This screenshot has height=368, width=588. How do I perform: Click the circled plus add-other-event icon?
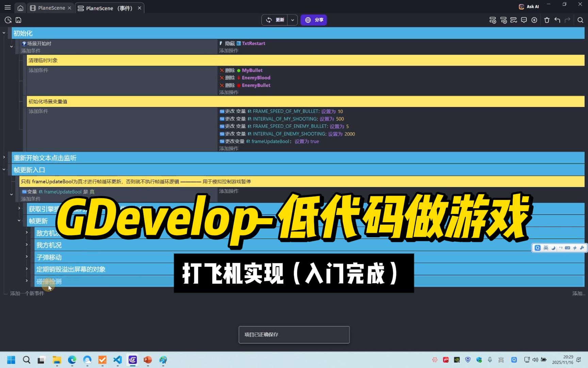[x=535, y=20]
